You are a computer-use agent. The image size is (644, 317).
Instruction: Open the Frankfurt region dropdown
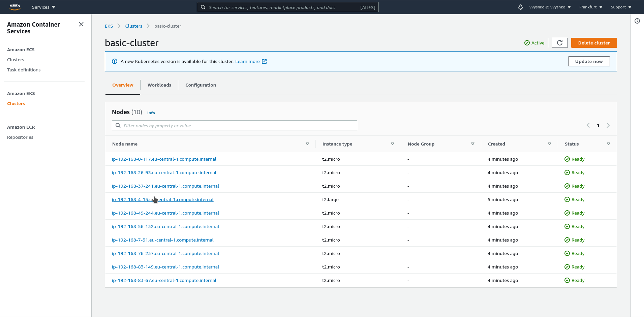pos(591,7)
